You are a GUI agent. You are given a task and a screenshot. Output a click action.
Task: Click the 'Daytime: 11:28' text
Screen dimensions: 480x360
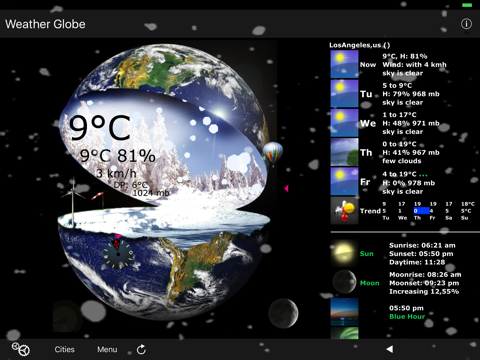click(x=417, y=262)
